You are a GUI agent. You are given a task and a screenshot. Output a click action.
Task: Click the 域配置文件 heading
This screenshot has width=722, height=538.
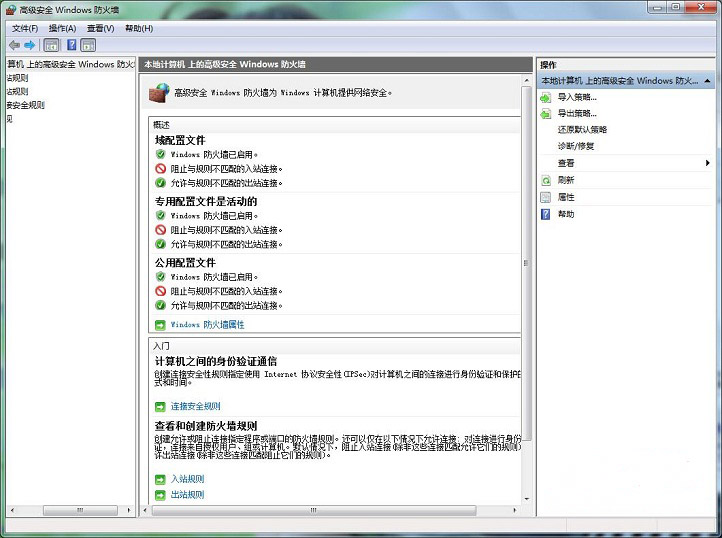click(180, 140)
